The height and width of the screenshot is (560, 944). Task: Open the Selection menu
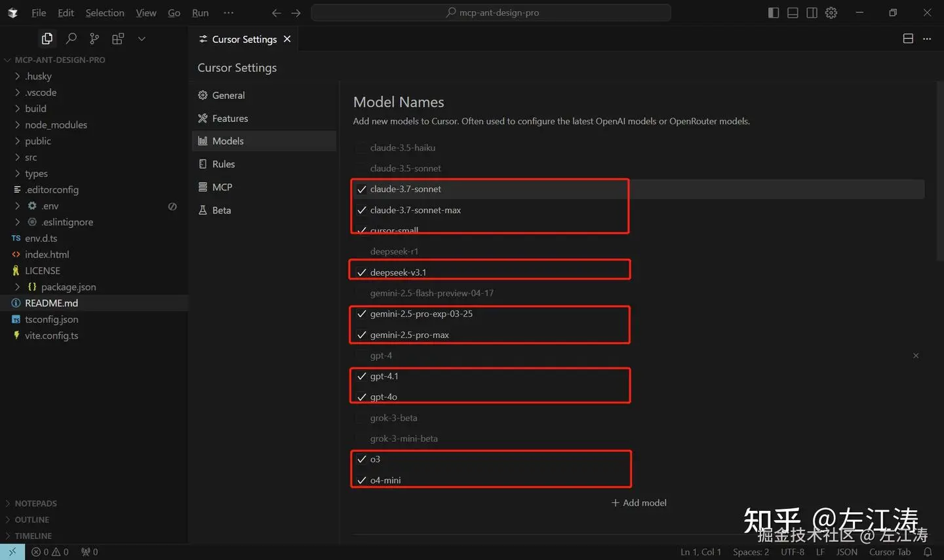tap(104, 13)
